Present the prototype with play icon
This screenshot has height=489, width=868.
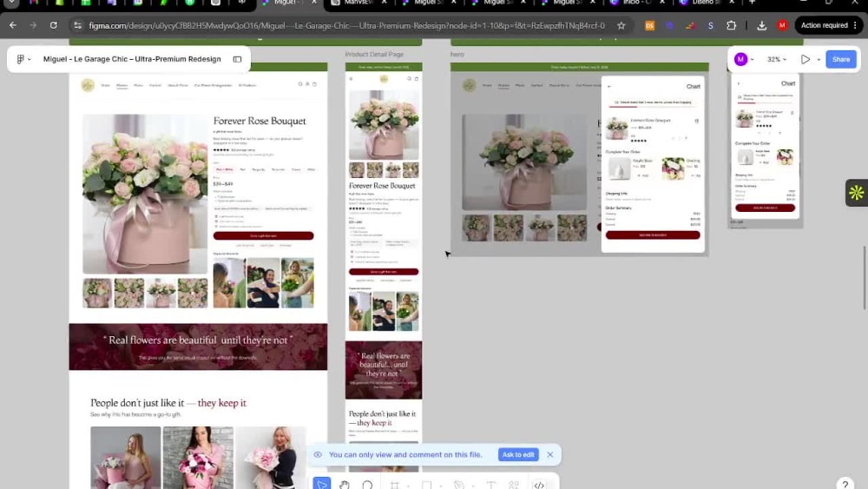pos(805,59)
